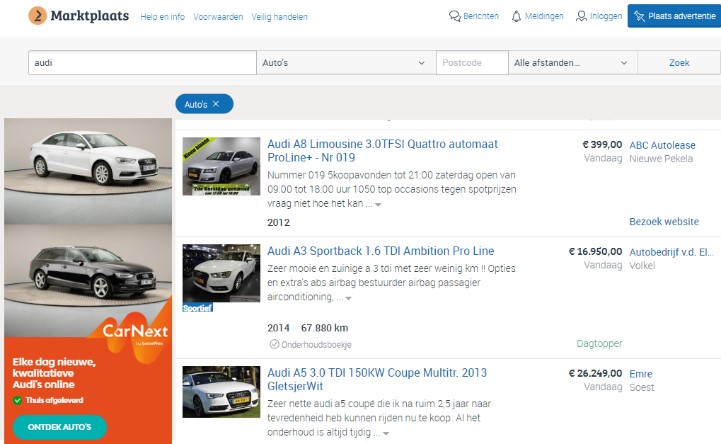Open Audi A8 Limousine 3.0TFSI listing title
Image resolution: width=721 pixels, height=444 pixels.
(x=383, y=151)
